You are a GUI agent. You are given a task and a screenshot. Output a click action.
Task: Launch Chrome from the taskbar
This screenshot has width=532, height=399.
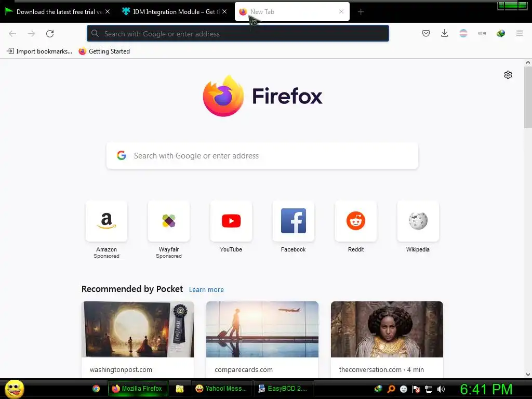[x=96, y=389]
